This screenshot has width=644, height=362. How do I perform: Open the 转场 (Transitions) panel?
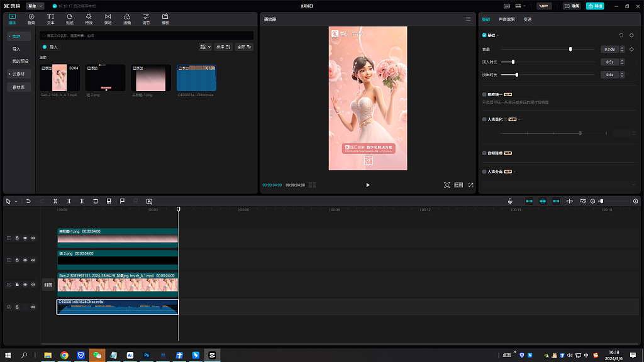pos(108,18)
